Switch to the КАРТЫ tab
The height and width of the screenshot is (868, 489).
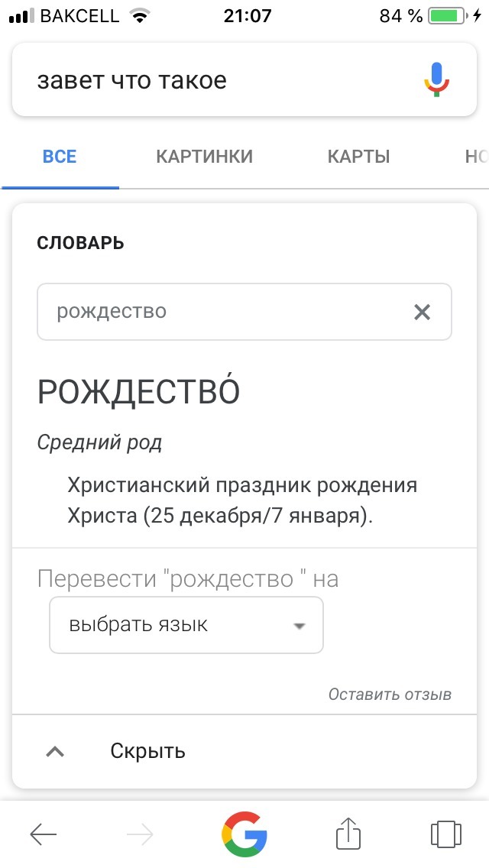point(359,157)
